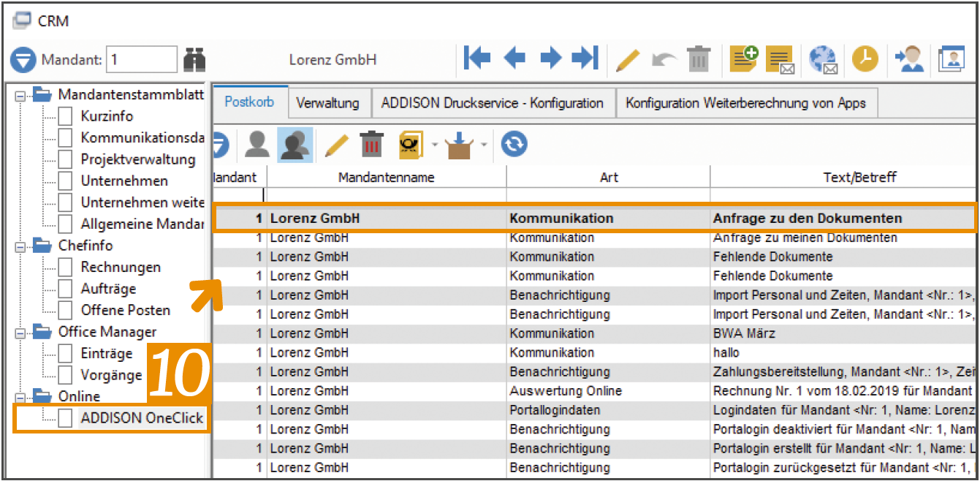Viewport: 980px width, 481px height.
Task: Select the 'Auswertung Online' row
Action: click(x=594, y=391)
